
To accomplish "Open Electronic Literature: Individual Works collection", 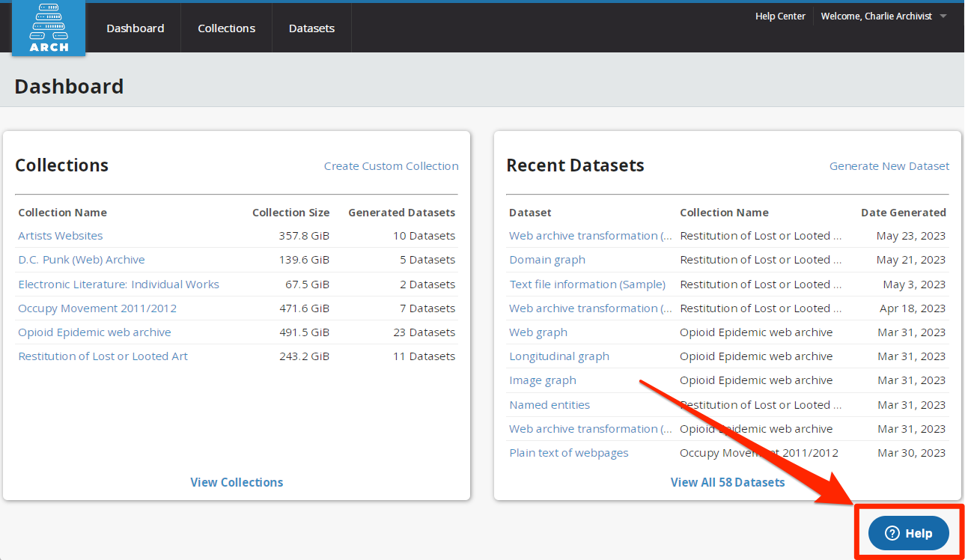I will pos(119,284).
